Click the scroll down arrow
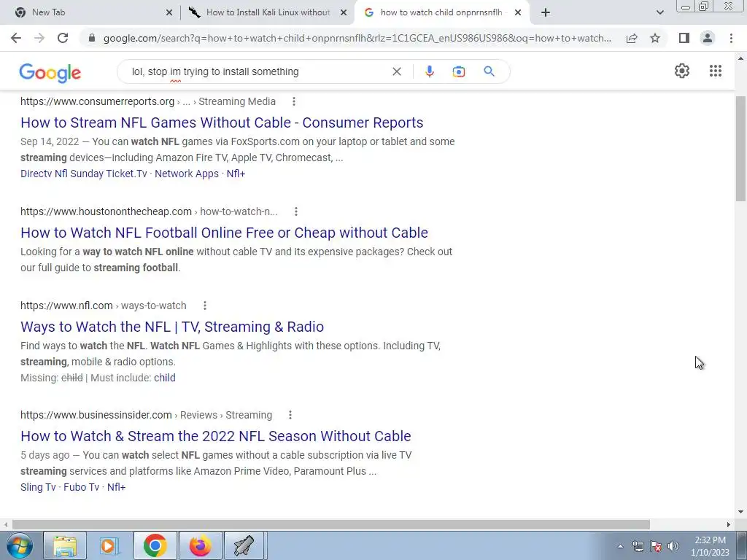Screen dimensions: 747x560 741,512
